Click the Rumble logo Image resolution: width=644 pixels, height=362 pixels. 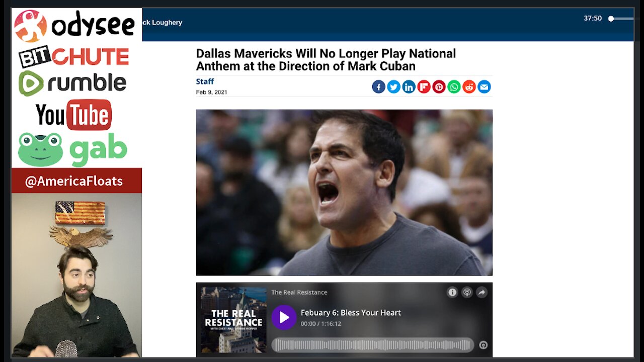point(72,83)
